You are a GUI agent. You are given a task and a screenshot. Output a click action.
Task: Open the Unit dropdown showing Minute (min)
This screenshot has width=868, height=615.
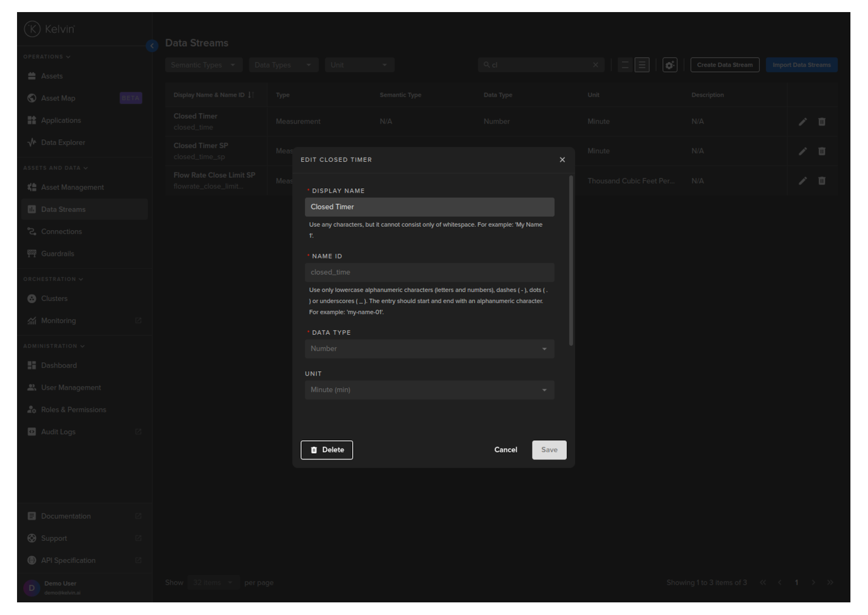tap(429, 390)
